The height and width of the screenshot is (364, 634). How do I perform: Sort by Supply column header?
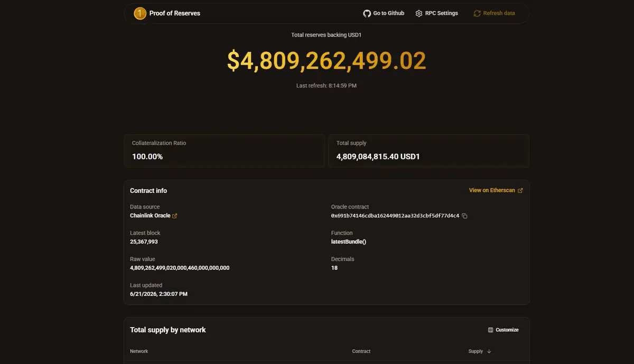click(480, 351)
